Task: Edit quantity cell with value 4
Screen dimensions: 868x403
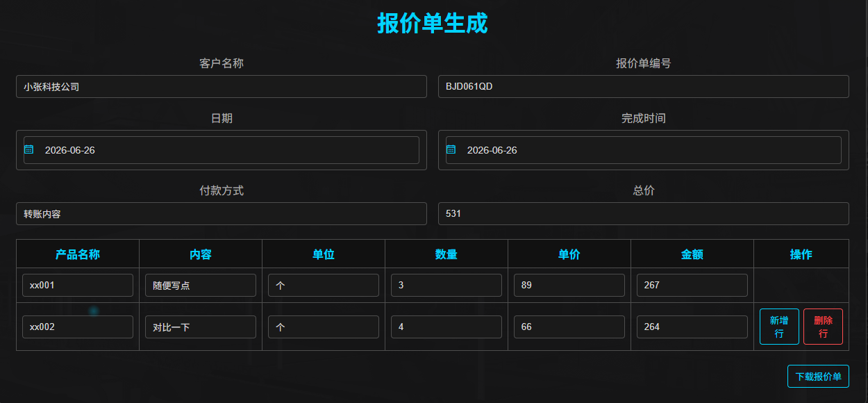Action: pos(446,327)
